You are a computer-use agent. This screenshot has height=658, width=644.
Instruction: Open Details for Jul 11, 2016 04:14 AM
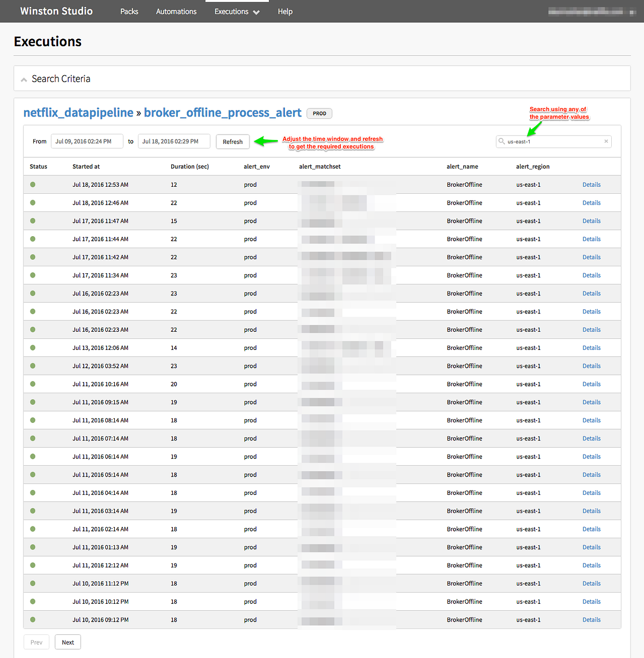tap(591, 493)
